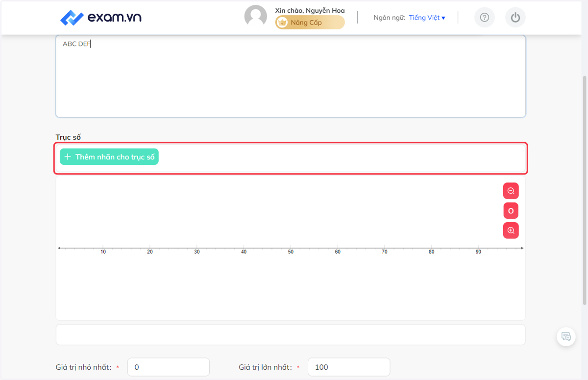Click the Nâng Cấp upgrade button
Viewport: 588px width, 380px height.
(310, 23)
